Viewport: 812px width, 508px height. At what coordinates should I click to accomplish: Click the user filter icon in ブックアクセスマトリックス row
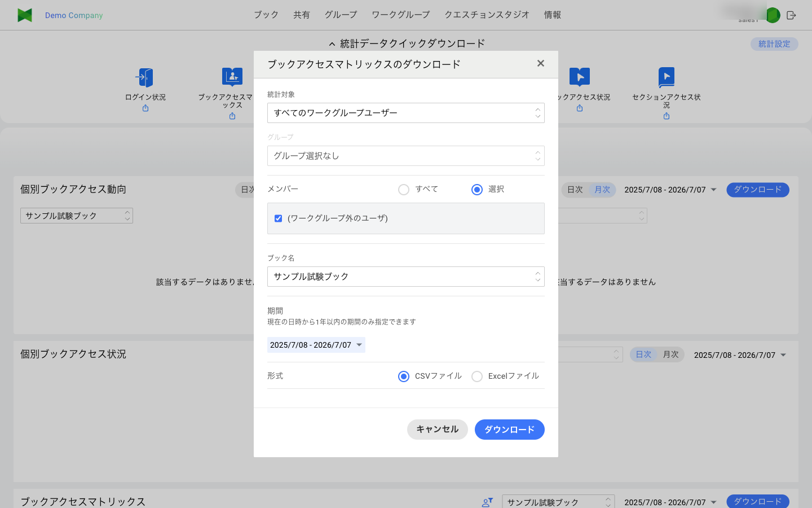488,502
